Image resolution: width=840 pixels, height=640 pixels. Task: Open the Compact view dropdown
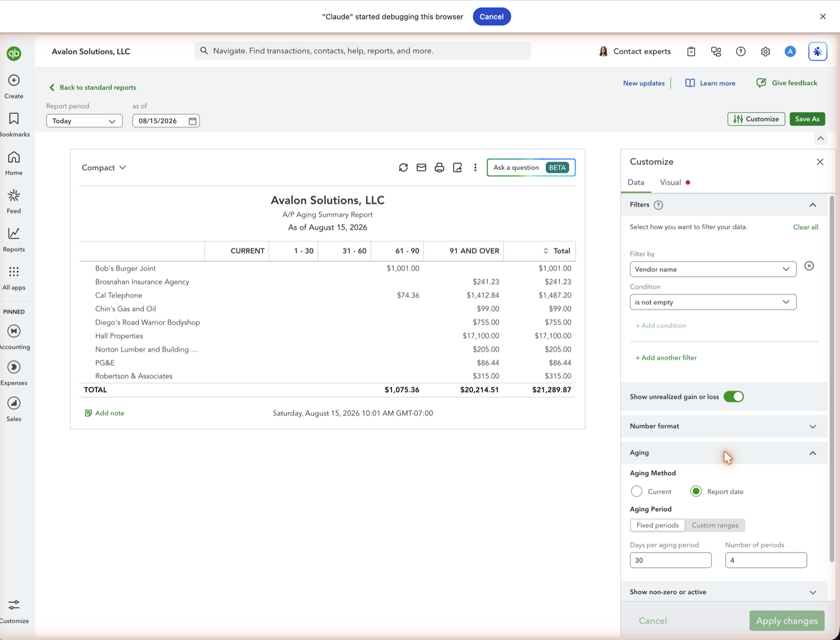click(x=104, y=168)
